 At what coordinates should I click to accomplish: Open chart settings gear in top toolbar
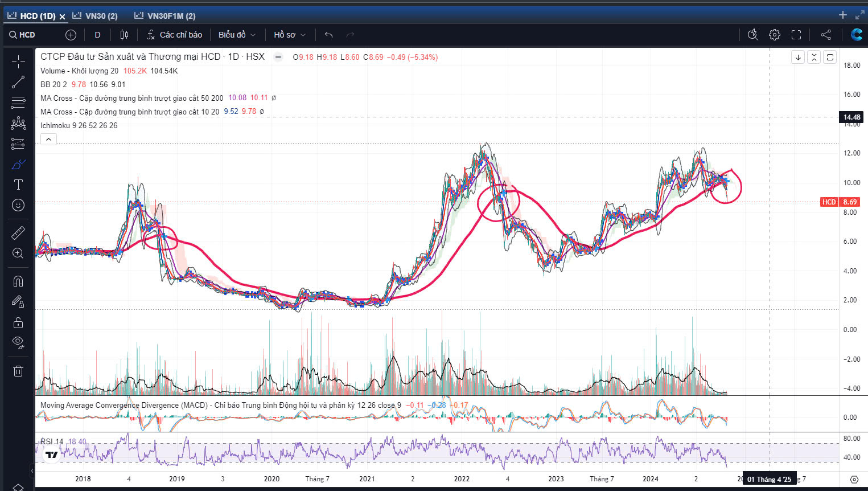(x=775, y=35)
